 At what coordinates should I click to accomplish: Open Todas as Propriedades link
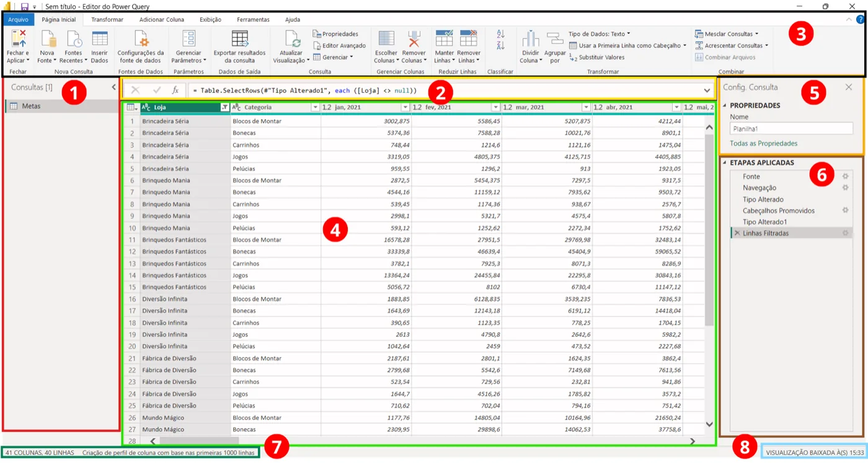point(764,143)
